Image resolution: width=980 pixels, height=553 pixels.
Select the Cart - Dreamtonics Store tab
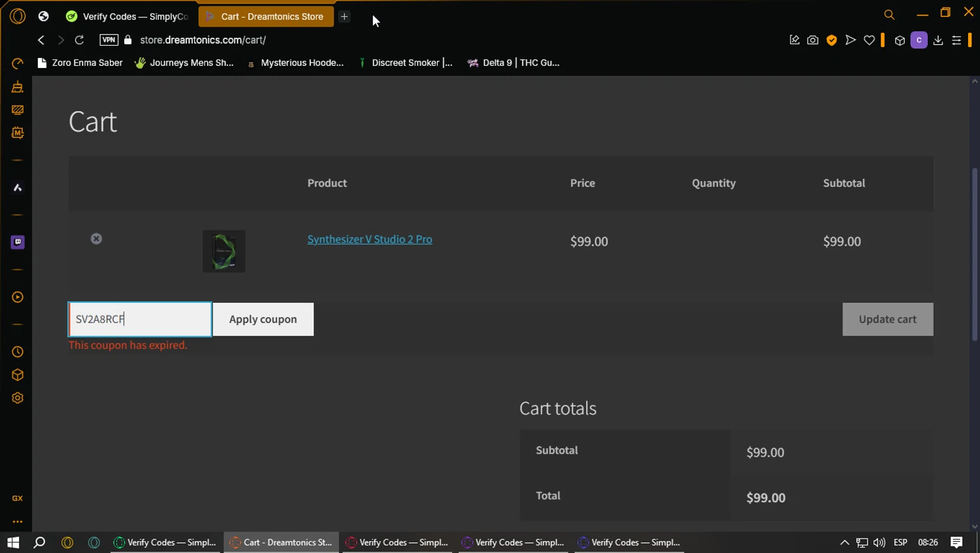266,16
